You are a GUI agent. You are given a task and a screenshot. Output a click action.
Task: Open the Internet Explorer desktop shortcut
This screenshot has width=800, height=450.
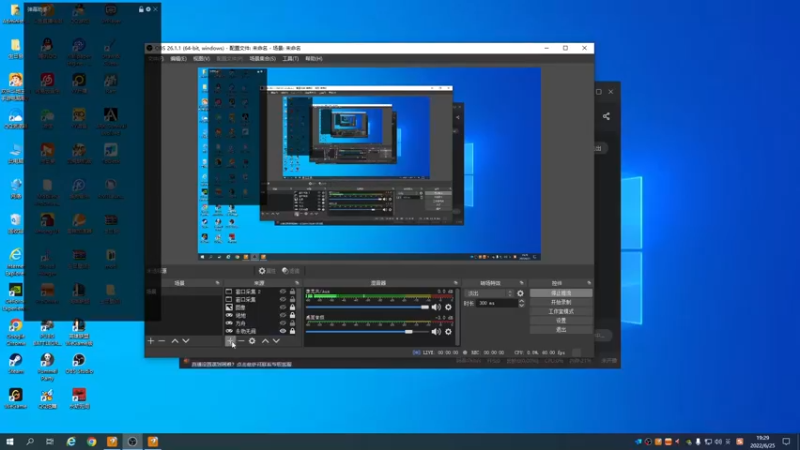point(16,262)
